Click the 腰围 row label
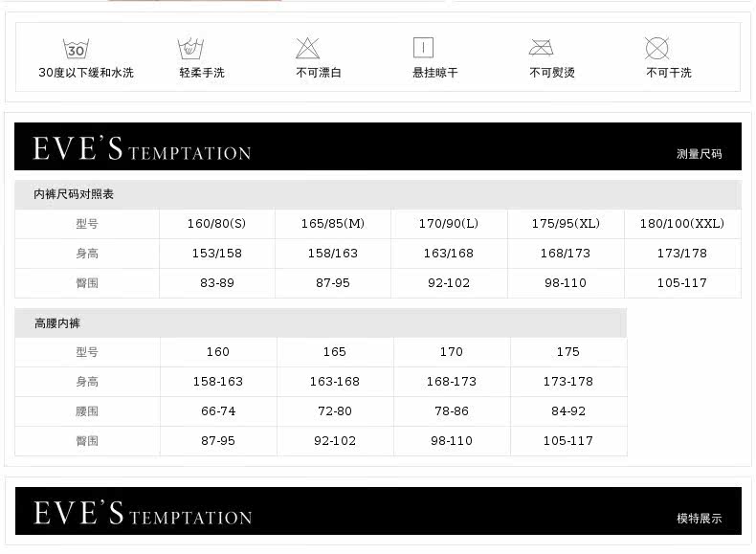 87,411
